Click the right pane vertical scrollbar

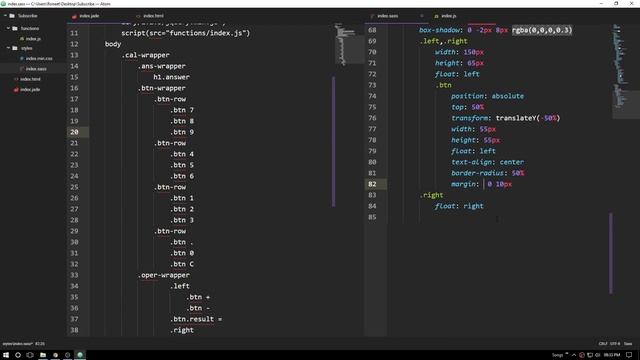pos(611,253)
